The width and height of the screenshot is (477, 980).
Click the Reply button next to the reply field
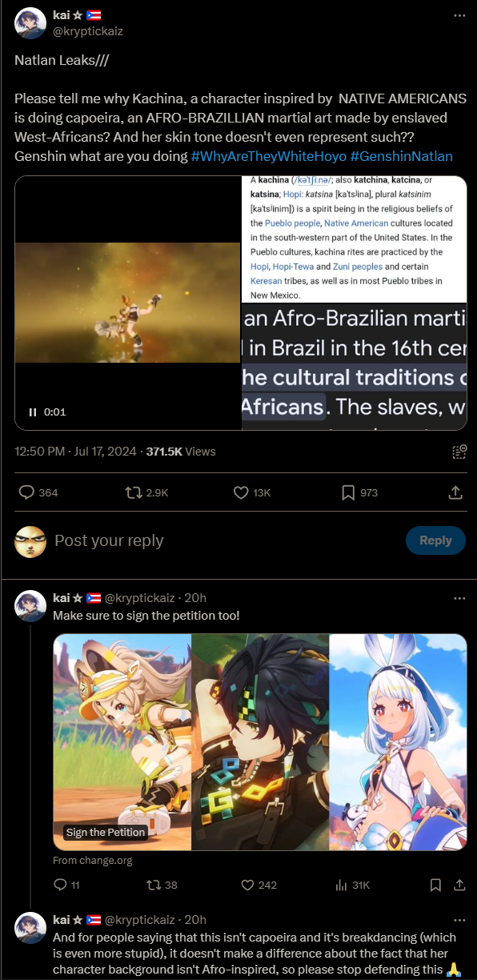(x=435, y=540)
